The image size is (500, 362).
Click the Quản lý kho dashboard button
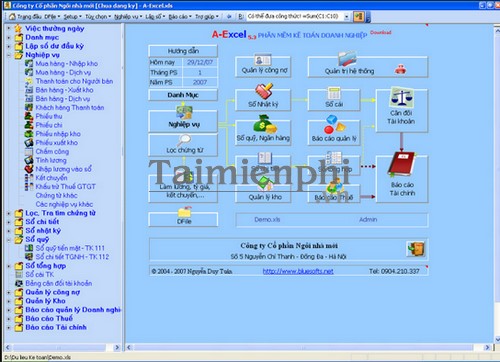(263, 193)
